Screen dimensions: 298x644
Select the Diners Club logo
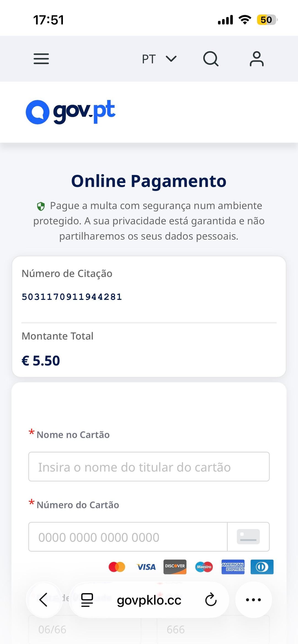click(x=262, y=567)
